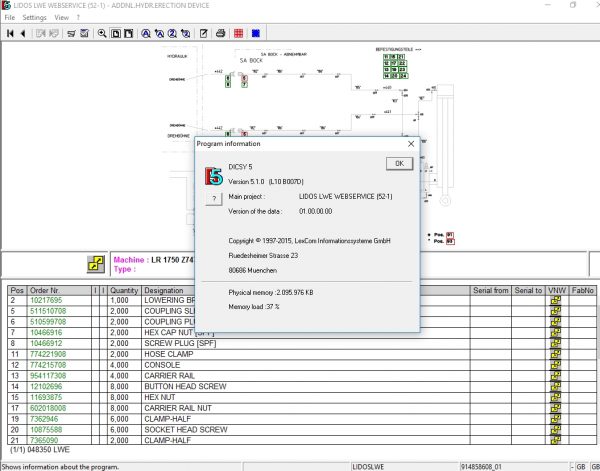Open the File menu
600x471 pixels.
coord(10,18)
